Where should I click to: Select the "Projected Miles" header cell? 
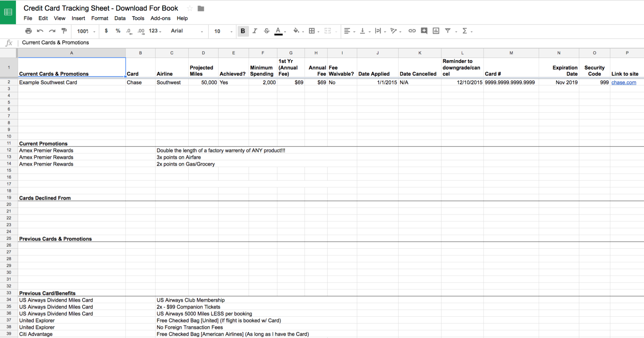coord(203,68)
